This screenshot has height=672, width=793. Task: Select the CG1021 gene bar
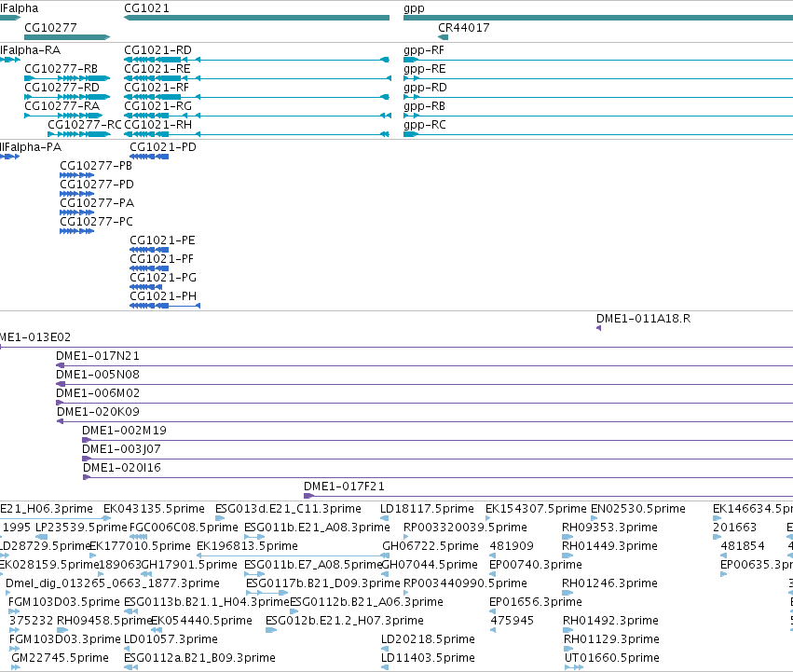(256, 18)
